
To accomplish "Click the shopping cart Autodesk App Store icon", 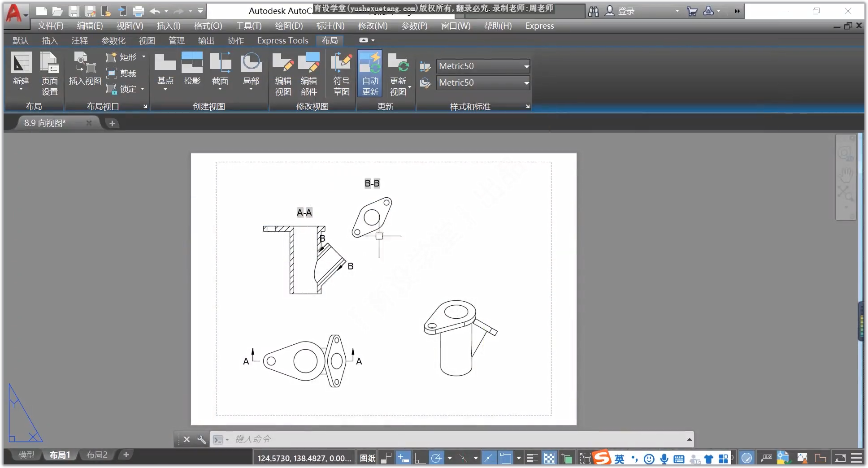I will coord(692,11).
